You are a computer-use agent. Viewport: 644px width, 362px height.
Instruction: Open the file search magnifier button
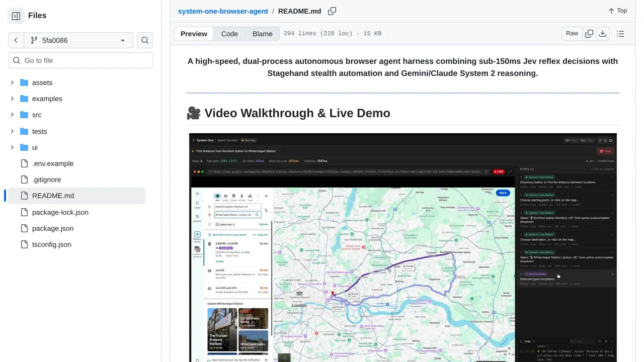(145, 40)
